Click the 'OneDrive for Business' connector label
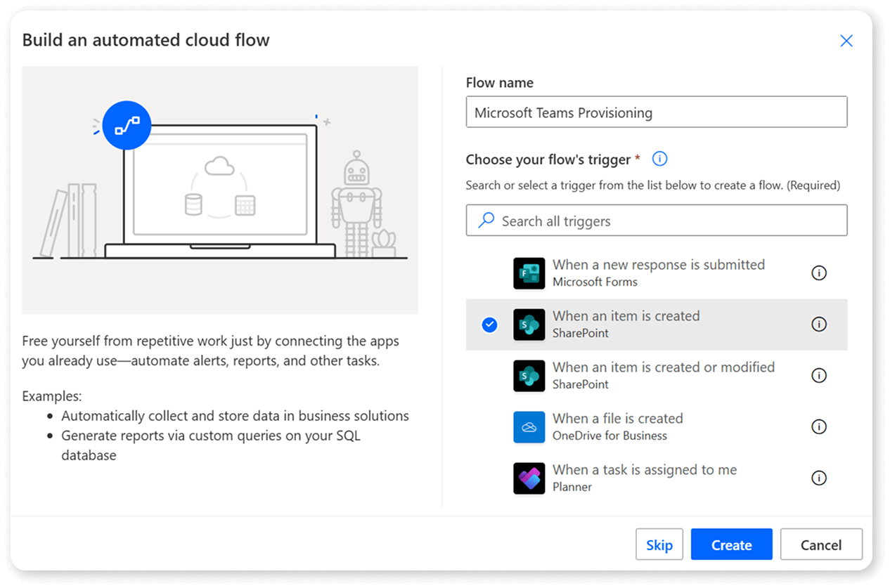Image resolution: width=890 pixels, height=588 pixels. (610, 436)
